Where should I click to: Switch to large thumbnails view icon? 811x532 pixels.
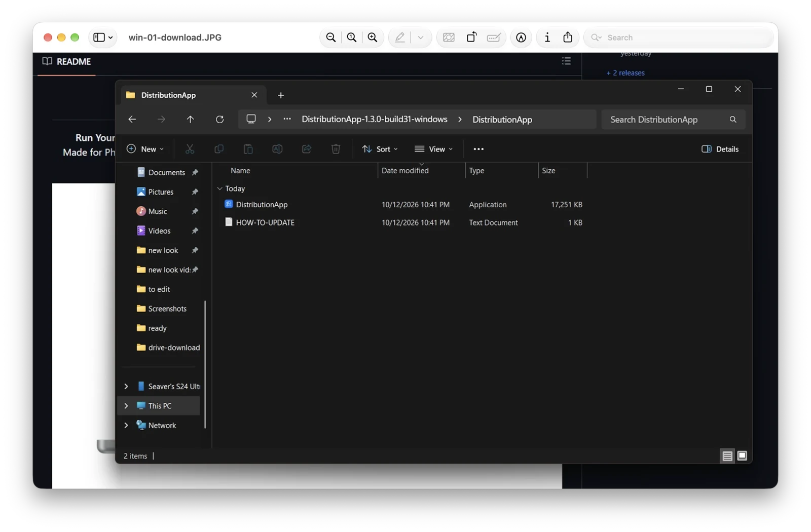(742, 456)
